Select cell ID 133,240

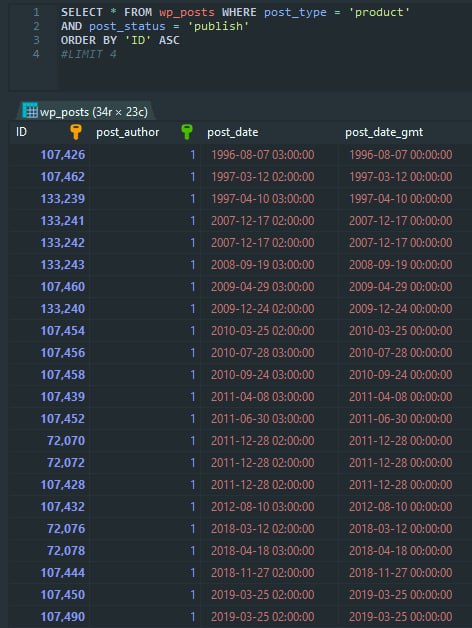coord(63,309)
